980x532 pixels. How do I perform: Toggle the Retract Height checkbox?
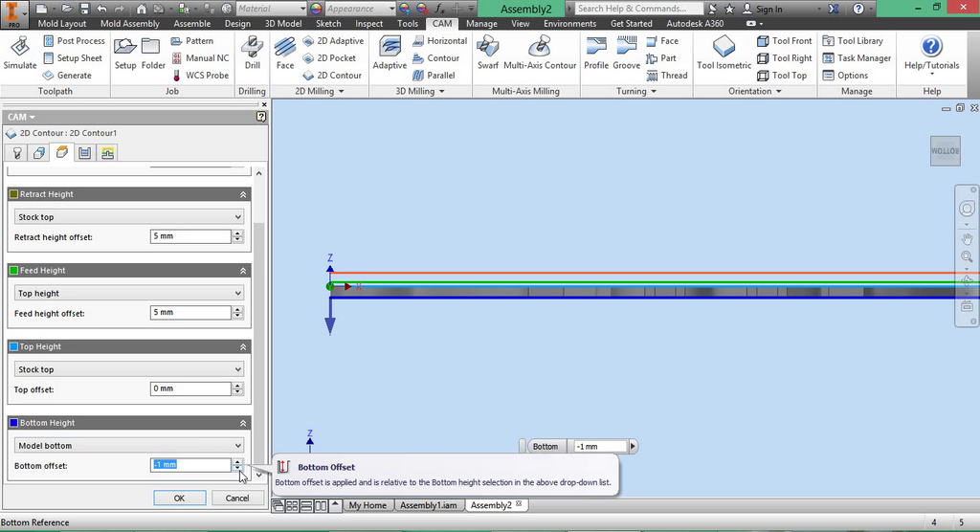pos(13,194)
